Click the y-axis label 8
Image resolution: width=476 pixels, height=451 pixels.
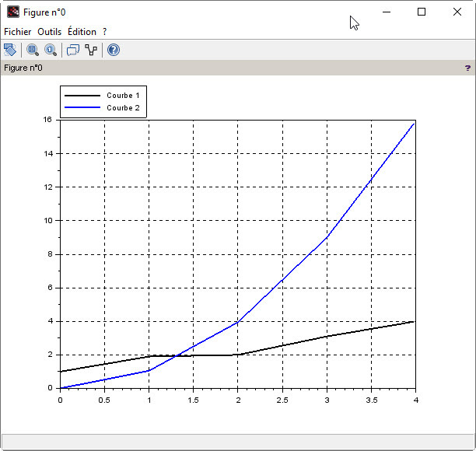pyautogui.click(x=50, y=254)
